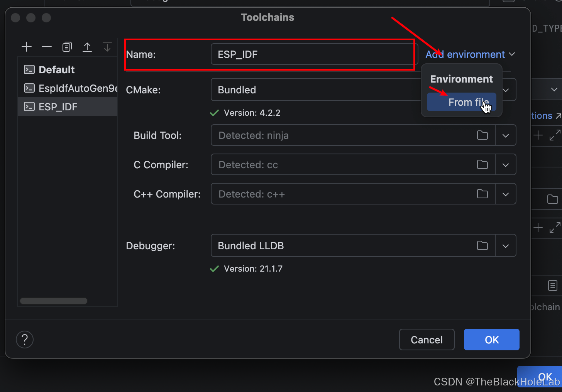This screenshot has width=562, height=392.
Task: Click the Name field containing ESP_IDF
Action: (314, 54)
